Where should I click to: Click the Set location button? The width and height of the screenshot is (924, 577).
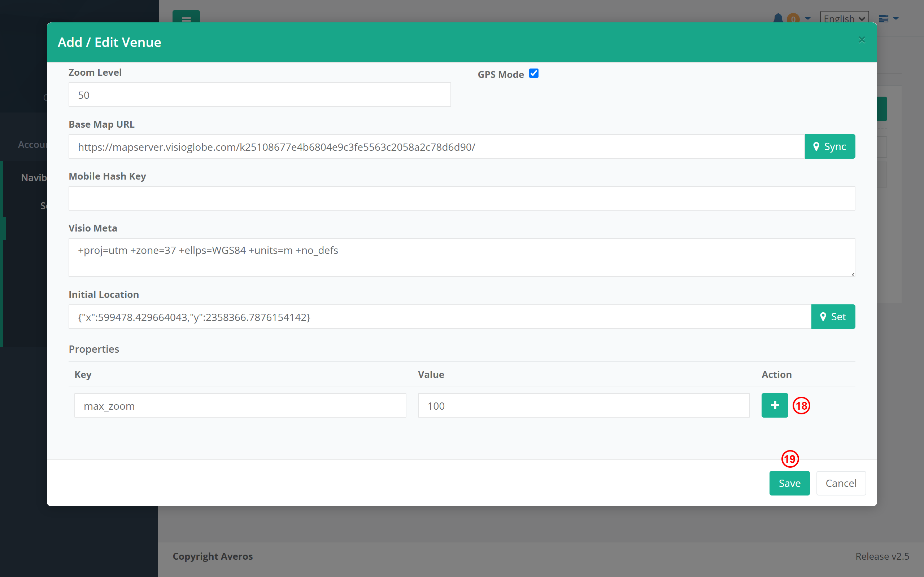pyautogui.click(x=833, y=317)
